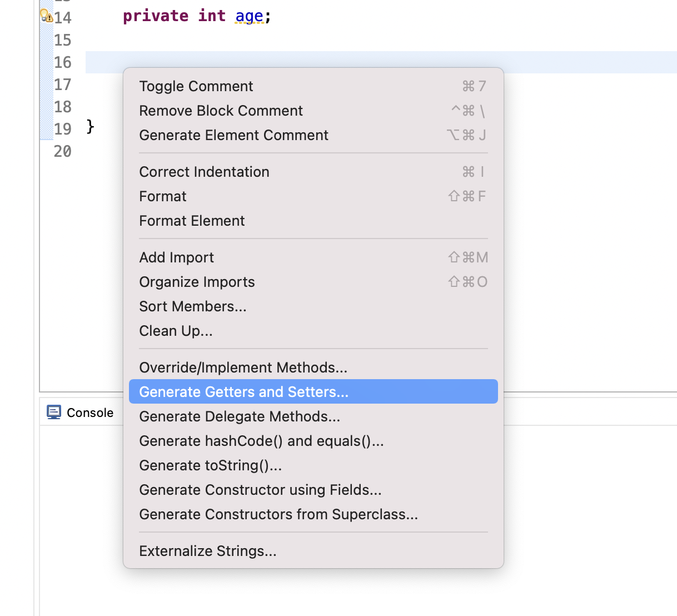Select Format Element
This screenshot has width=677, height=616.
(313, 221)
